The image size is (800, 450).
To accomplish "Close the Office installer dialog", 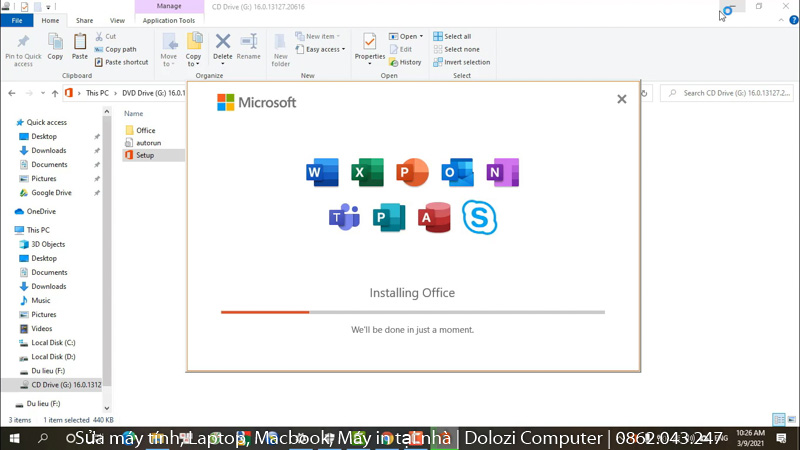I will pos(622,99).
